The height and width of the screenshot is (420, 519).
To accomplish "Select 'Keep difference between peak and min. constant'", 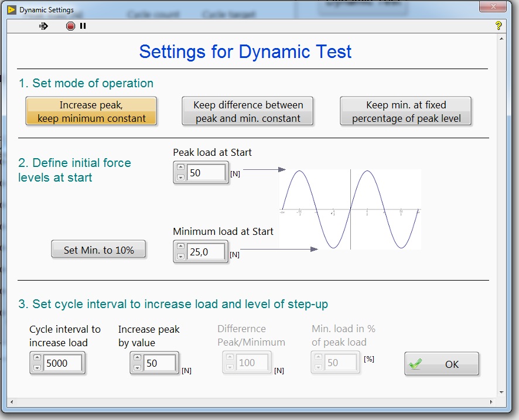I will 248,111.
